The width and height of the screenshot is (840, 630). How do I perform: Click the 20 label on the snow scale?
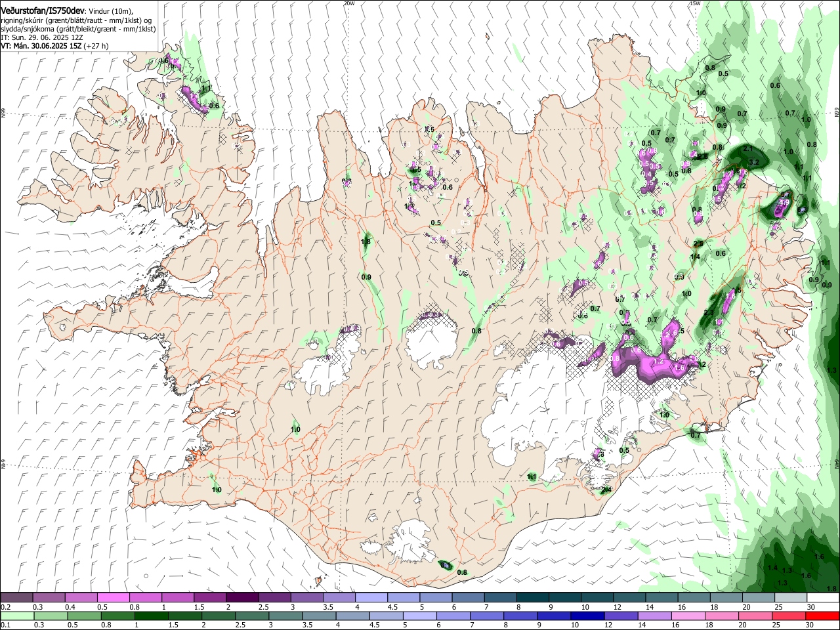(x=745, y=607)
